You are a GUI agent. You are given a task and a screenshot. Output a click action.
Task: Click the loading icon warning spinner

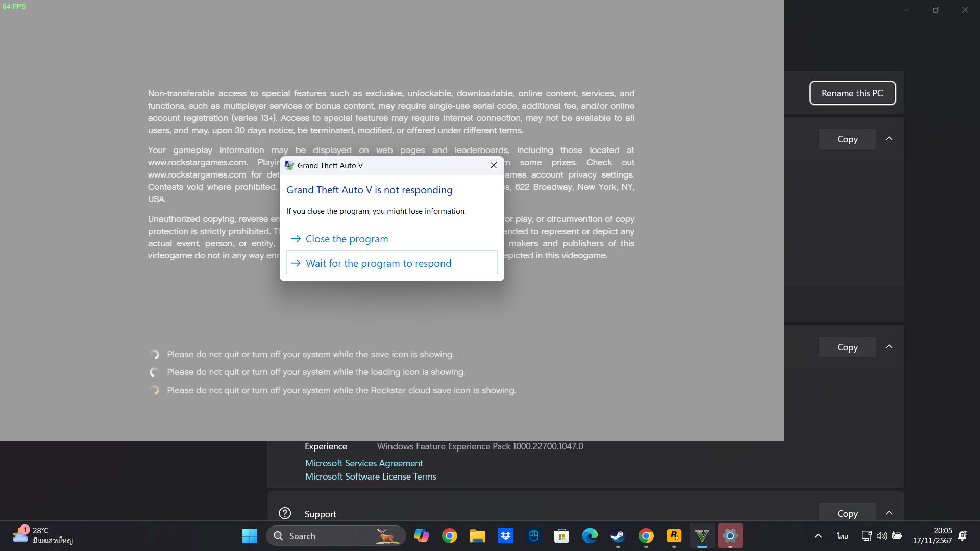tap(154, 372)
